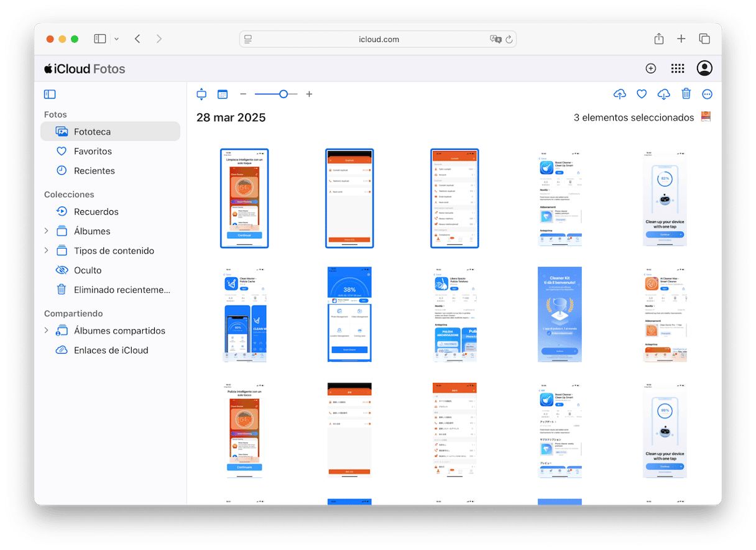Toggle Safari browser sidebar button
This screenshot has height=550, width=756.
100,39
